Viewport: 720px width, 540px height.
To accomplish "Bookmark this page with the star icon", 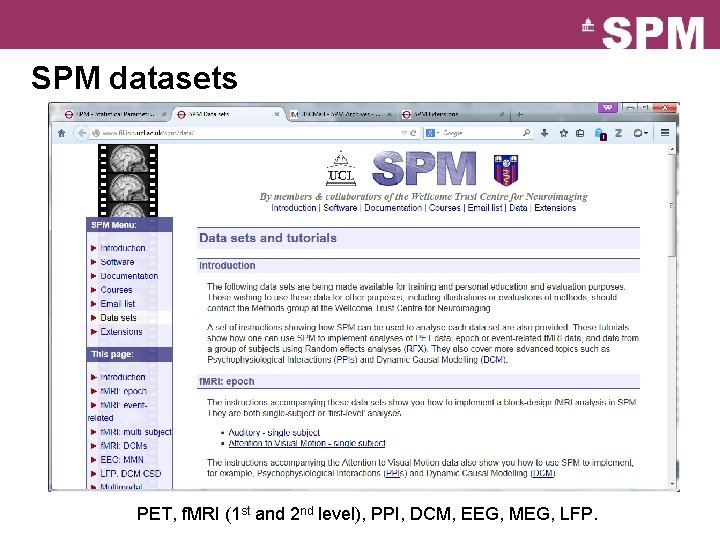I will (563, 133).
